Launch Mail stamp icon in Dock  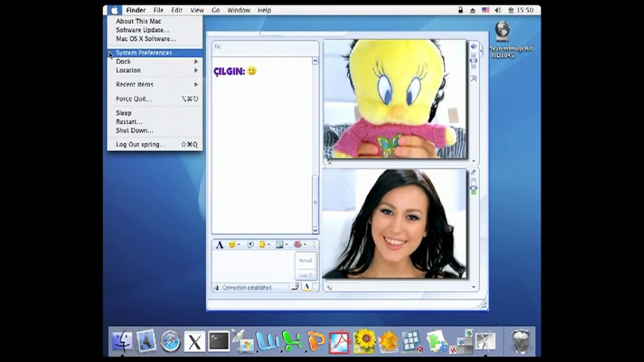(x=146, y=341)
